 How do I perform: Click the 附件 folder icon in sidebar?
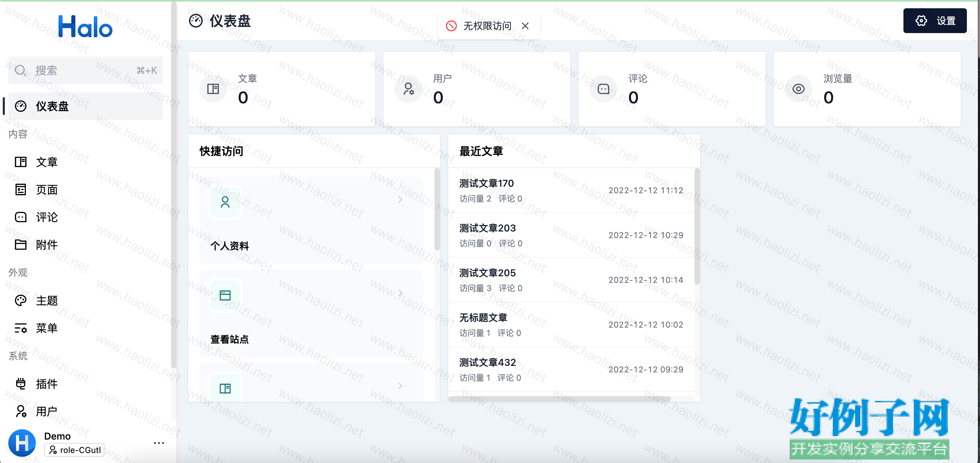click(x=21, y=245)
